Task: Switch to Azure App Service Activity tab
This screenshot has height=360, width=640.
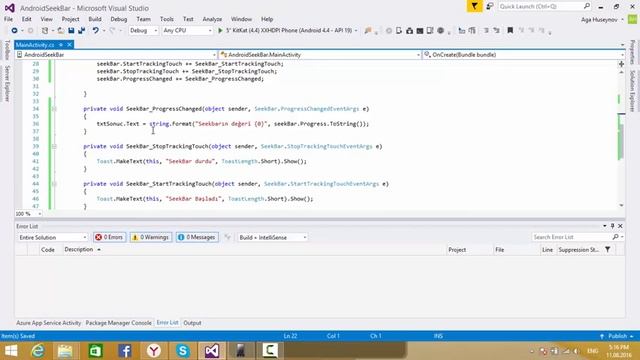Action: coord(49,323)
